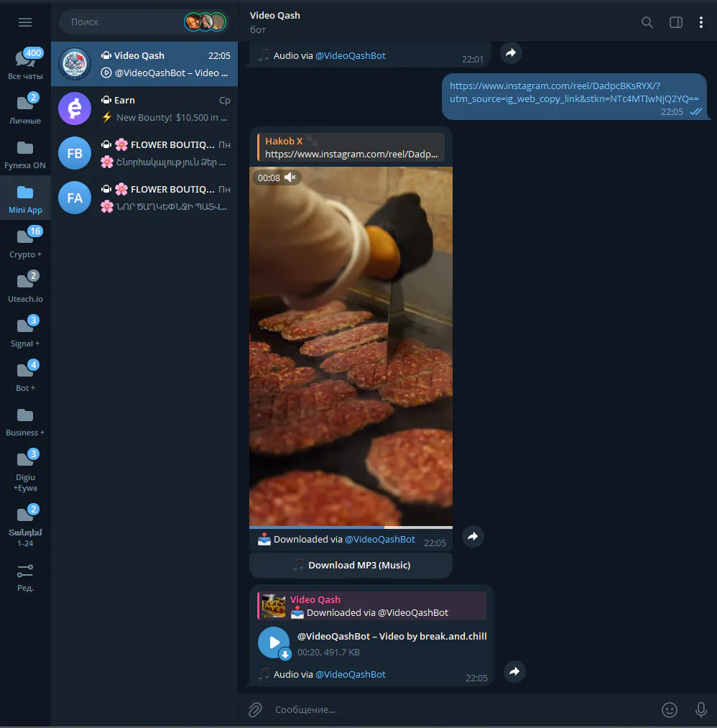Click the Video Qash avatar in chat list

[x=75, y=64]
